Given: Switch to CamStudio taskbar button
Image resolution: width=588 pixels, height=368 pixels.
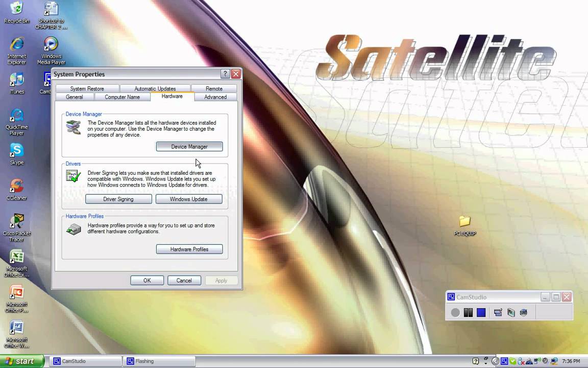Looking at the screenshot, I should click(x=86, y=361).
